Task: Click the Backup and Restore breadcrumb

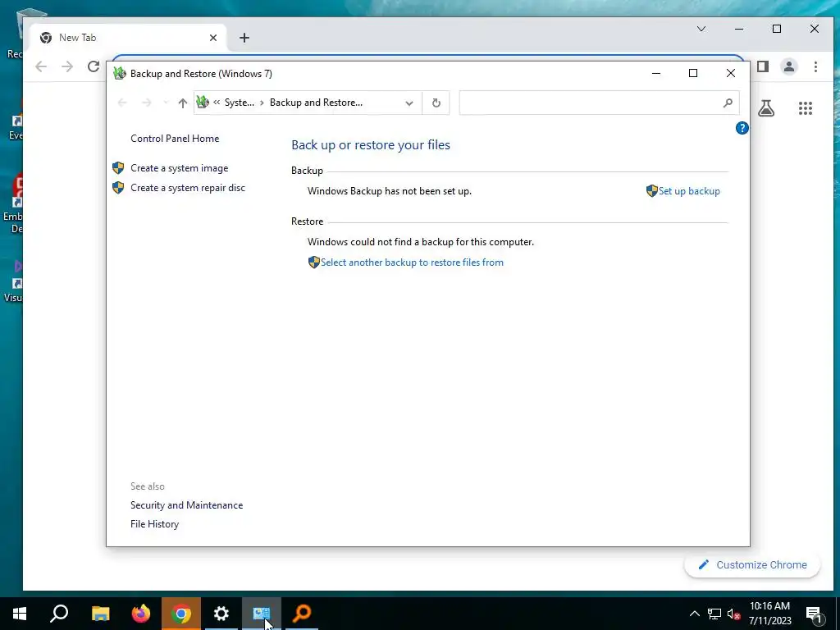Action: coord(316,103)
